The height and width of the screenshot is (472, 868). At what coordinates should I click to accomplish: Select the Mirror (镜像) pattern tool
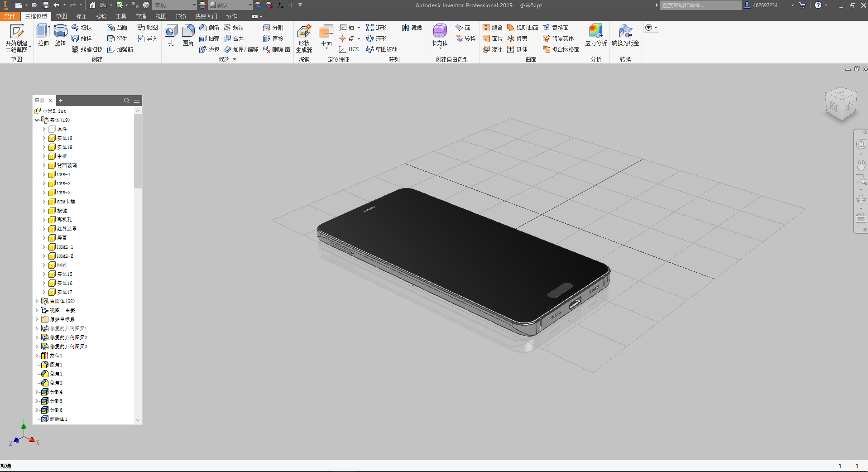(411, 27)
